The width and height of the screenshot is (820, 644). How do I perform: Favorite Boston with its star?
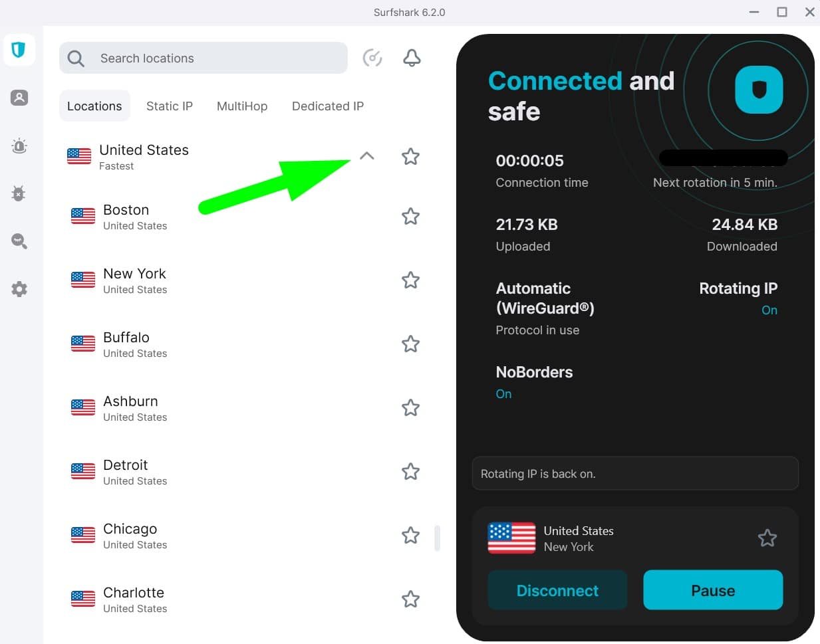point(410,217)
